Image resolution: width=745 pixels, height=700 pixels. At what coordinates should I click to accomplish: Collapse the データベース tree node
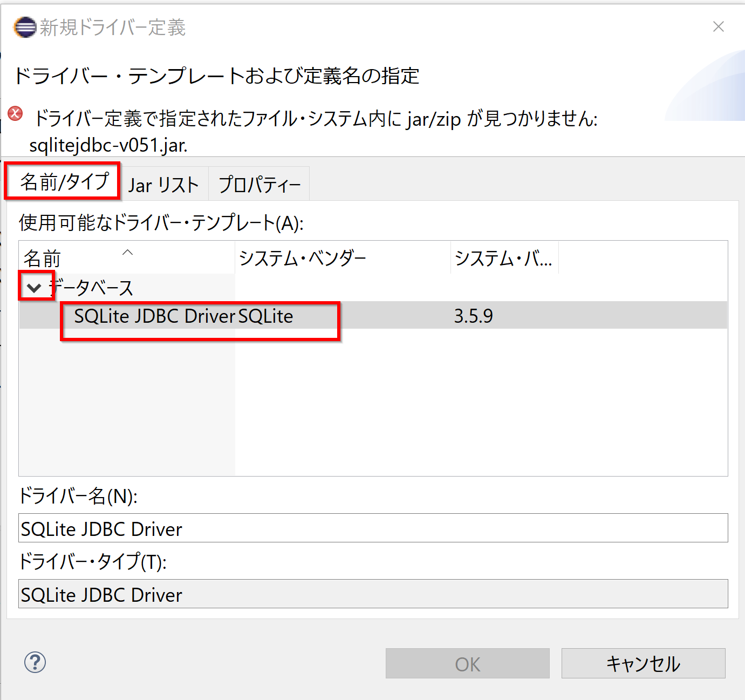coord(34,288)
